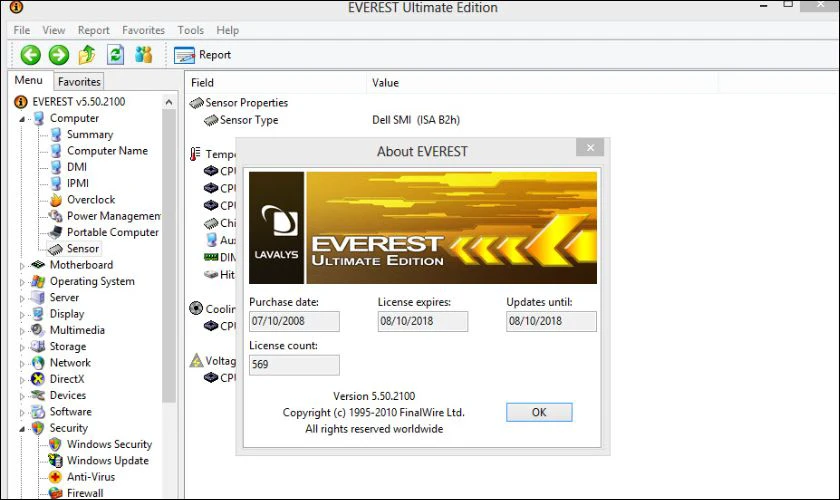Image resolution: width=840 pixels, height=500 pixels.
Task: Switch to the Favorites tab
Action: [79, 81]
